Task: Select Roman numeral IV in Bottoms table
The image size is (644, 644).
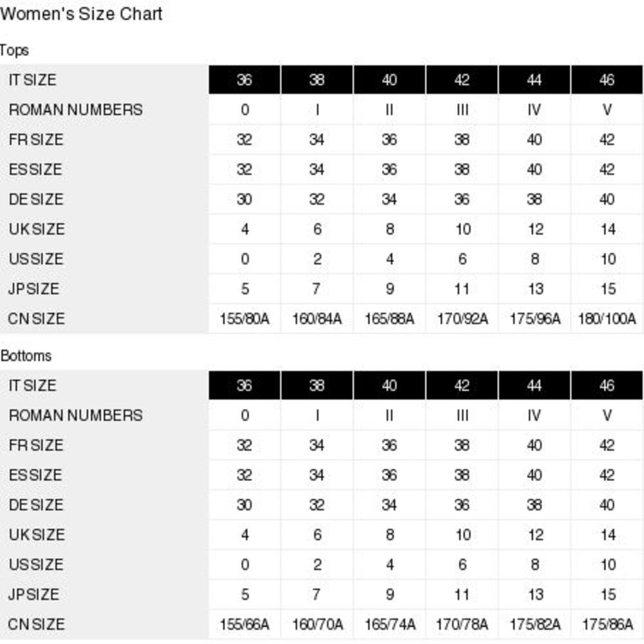Action: tap(535, 415)
